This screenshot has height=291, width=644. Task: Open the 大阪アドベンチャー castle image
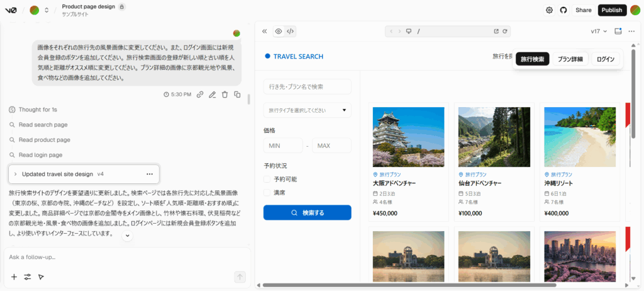click(409, 137)
